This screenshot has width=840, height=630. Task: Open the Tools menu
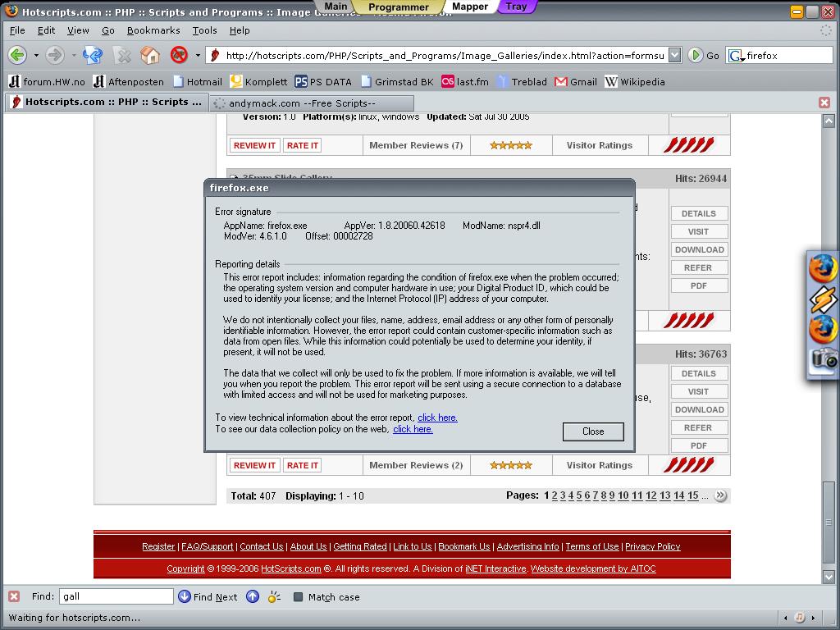204,30
